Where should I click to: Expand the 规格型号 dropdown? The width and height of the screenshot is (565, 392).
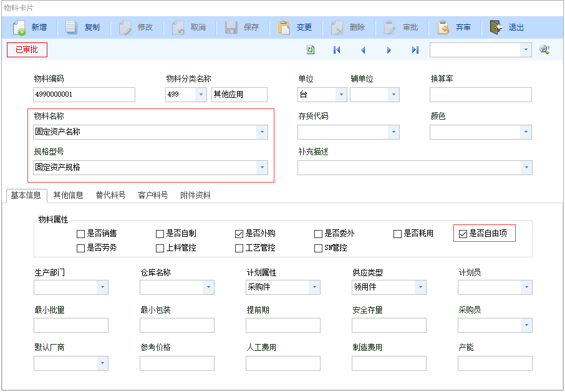pyautogui.click(x=262, y=168)
